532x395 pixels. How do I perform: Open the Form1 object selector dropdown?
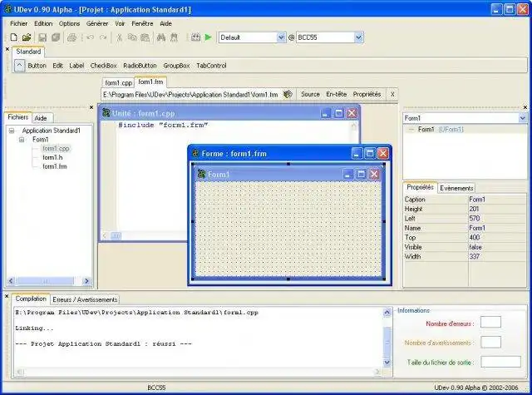click(x=523, y=118)
